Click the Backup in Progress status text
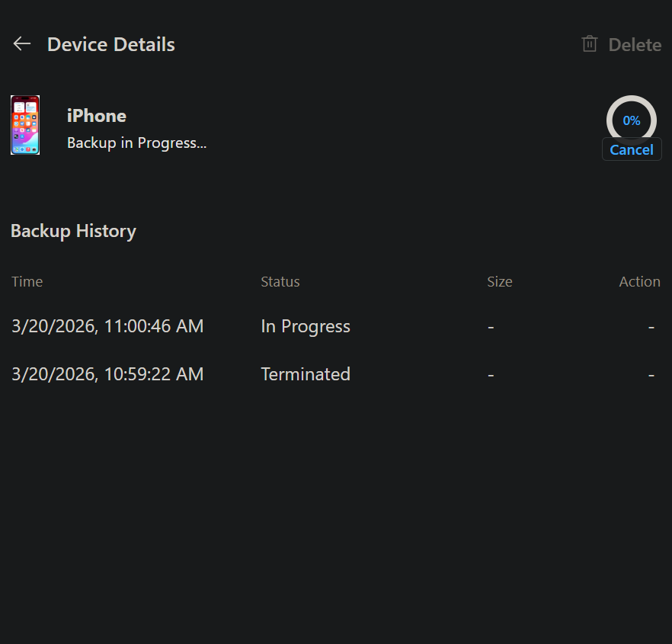Screen dimensions: 672x644 [136, 143]
